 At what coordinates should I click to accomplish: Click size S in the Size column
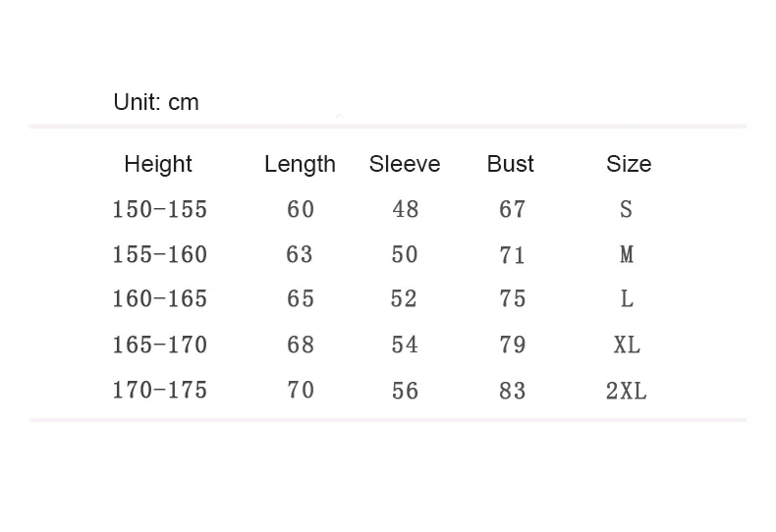(x=626, y=209)
